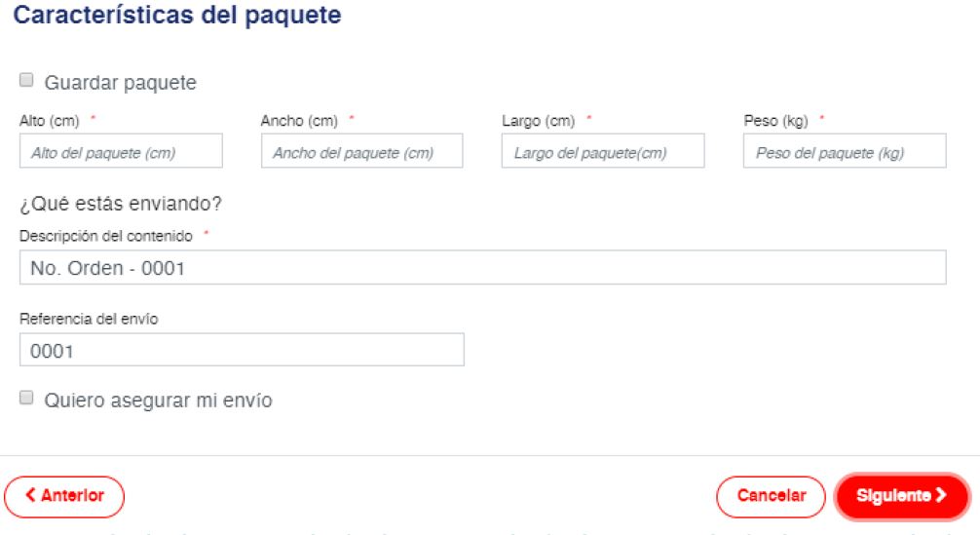Click the Largo (cm) field label
Image resolution: width=980 pixels, height=535 pixels.
coord(539,121)
